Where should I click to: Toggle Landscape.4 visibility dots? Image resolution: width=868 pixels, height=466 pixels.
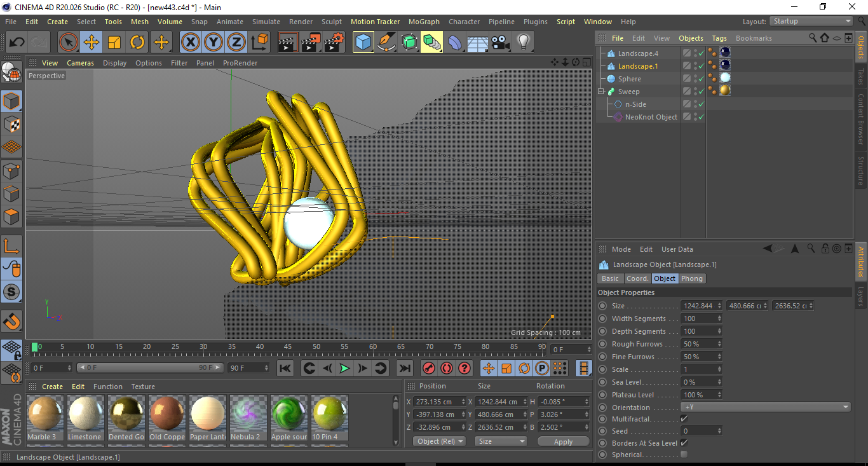695,53
